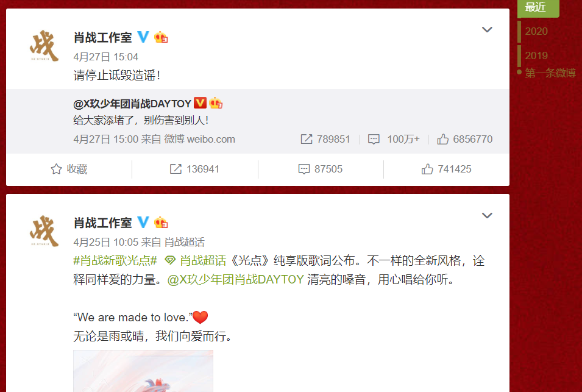Open comments on first post with 87505
This screenshot has height=392, width=582.
coord(321,169)
